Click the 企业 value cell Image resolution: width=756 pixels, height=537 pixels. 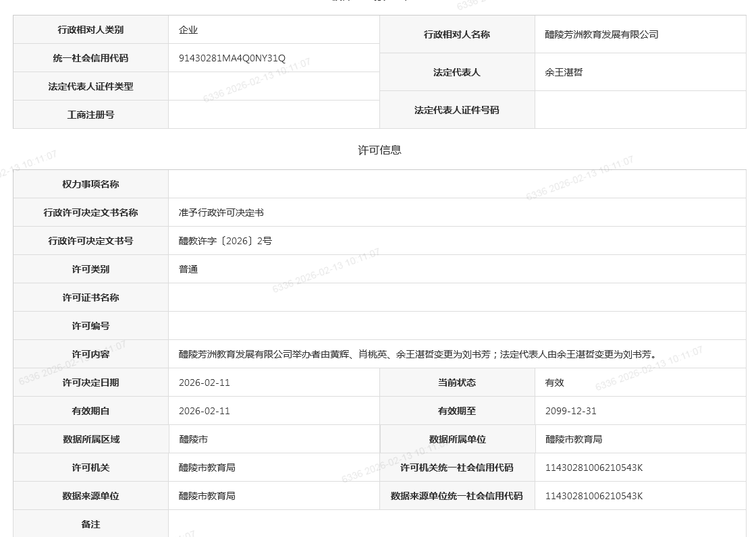pyautogui.click(x=188, y=30)
